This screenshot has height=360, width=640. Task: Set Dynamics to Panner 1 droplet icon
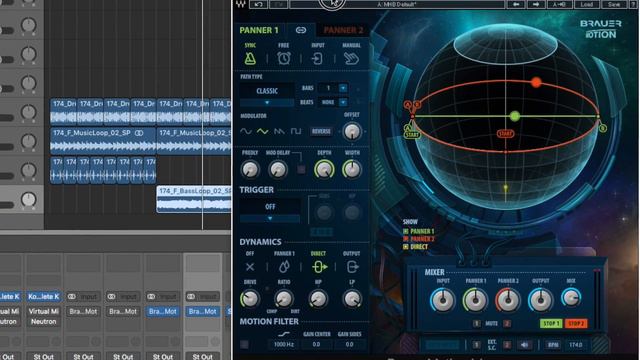point(284,267)
